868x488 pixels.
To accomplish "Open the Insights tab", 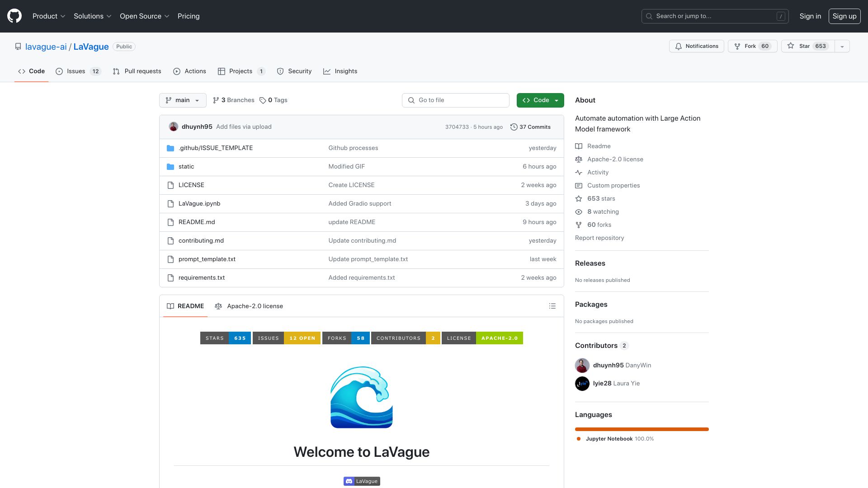I will 340,71.
